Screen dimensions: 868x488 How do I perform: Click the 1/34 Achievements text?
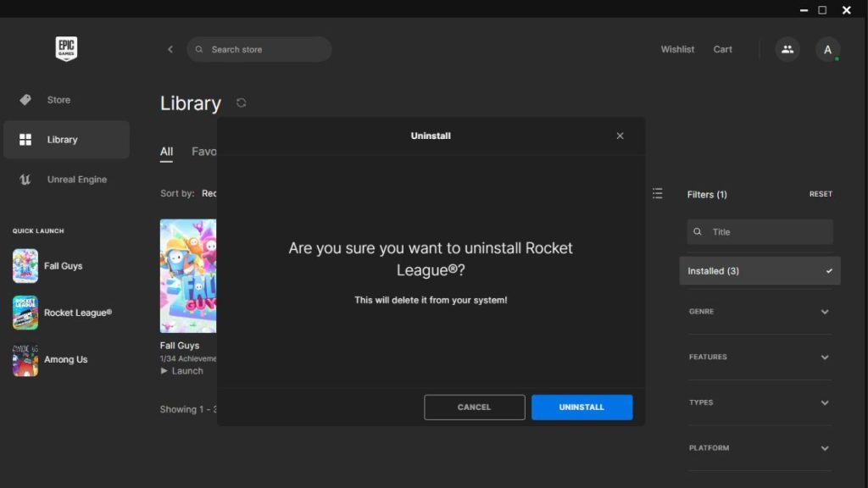(x=188, y=358)
